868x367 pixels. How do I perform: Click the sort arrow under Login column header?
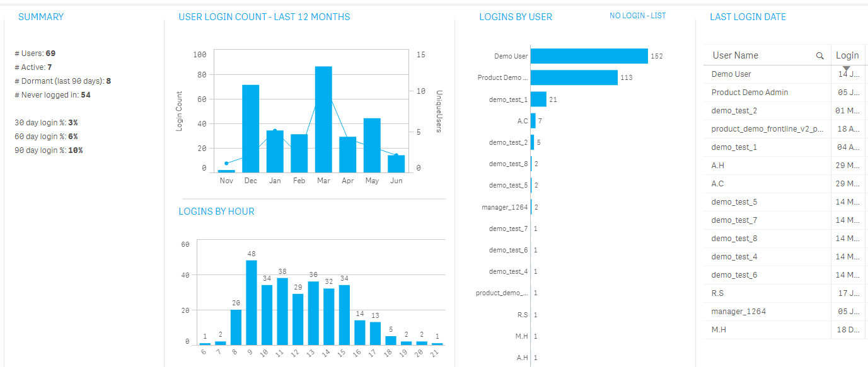point(847,68)
